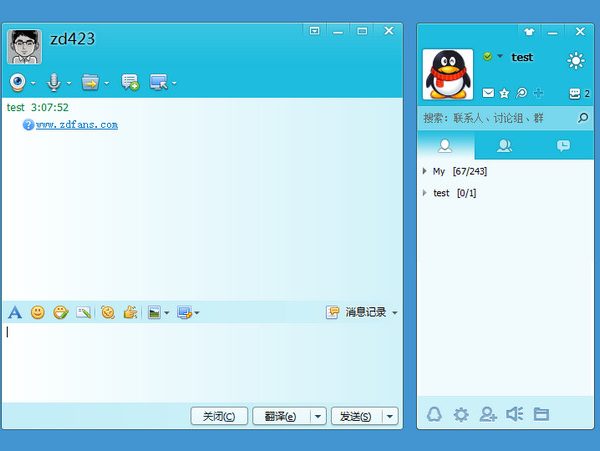Open font settings with the A icon
Image resolution: width=600 pixels, height=451 pixels.
pyautogui.click(x=15, y=313)
